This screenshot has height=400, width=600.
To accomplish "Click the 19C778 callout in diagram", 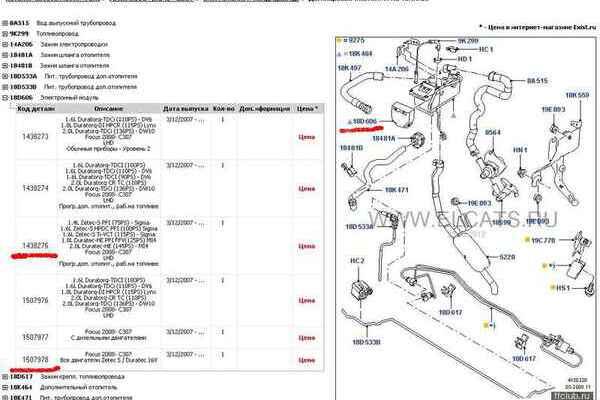I will coord(543,240).
